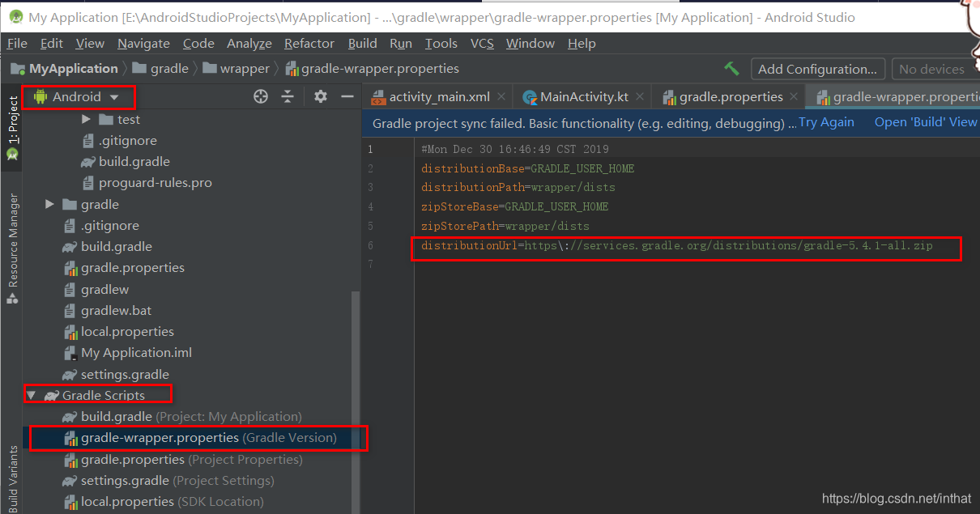Open the VCS menu

482,43
